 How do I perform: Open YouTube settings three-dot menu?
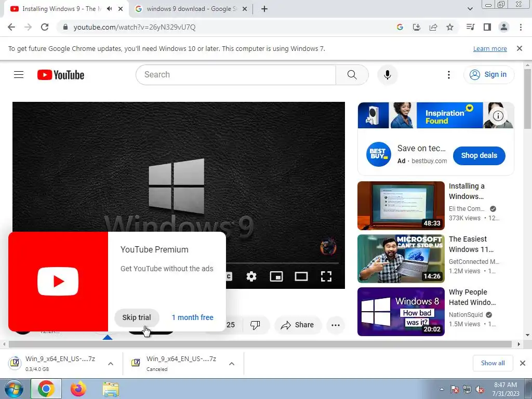(448, 75)
